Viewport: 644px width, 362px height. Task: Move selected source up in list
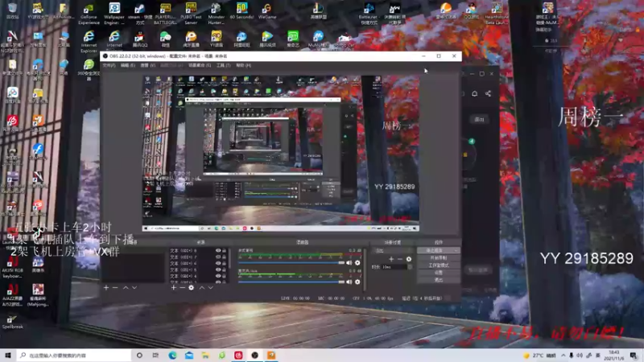coord(202,288)
